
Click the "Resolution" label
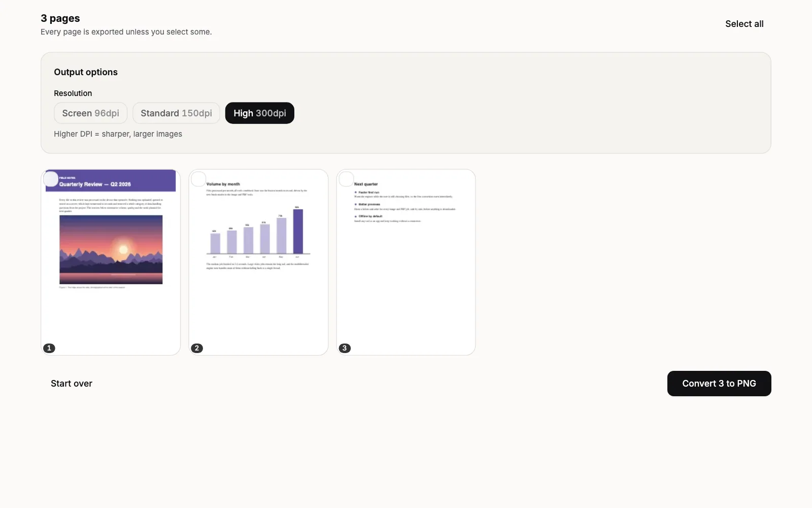(73, 93)
